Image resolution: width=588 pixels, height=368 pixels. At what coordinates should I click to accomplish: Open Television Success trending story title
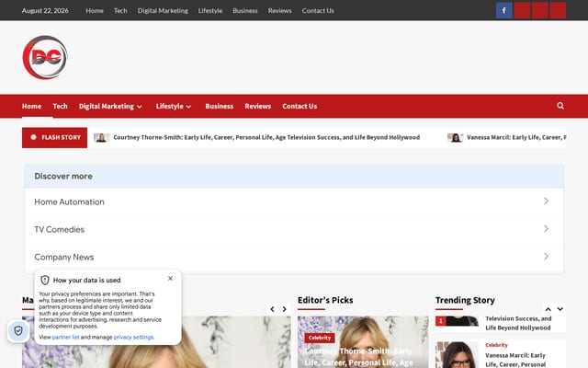(518, 323)
